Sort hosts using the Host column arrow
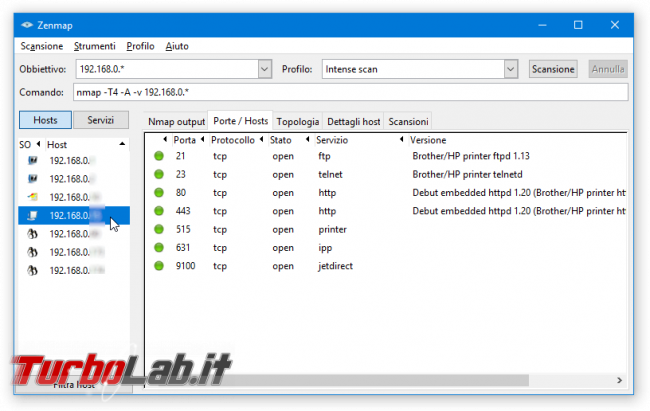Image resolution: width=650 pixels, height=411 pixels. click(x=122, y=144)
